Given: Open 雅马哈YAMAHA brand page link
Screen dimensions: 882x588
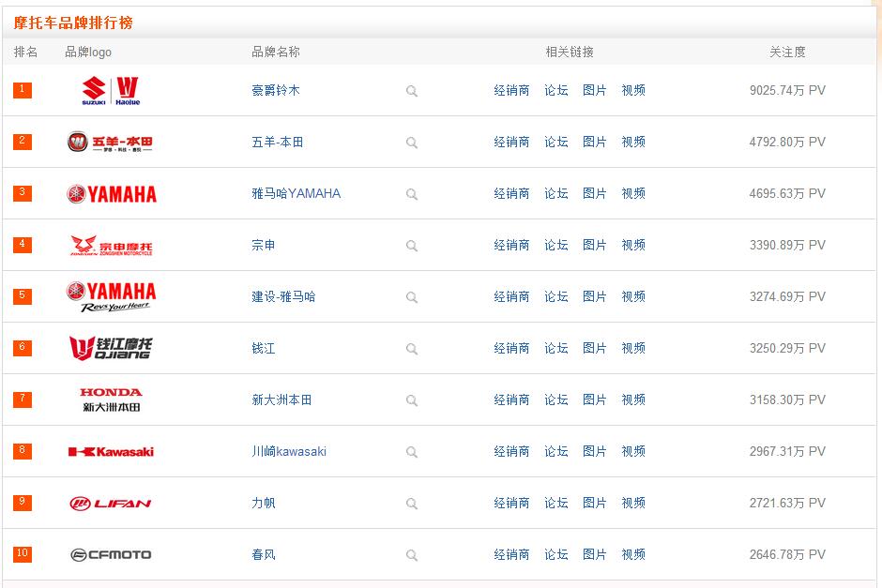Looking at the screenshot, I should (x=296, y=194).
